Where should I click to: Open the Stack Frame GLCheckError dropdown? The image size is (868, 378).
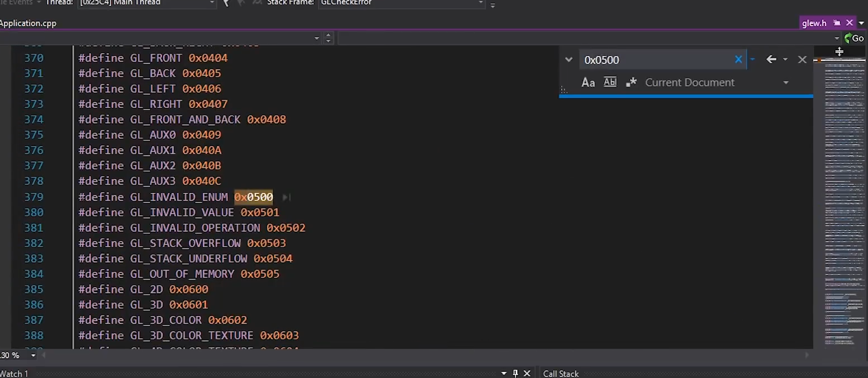click(480, 3)
